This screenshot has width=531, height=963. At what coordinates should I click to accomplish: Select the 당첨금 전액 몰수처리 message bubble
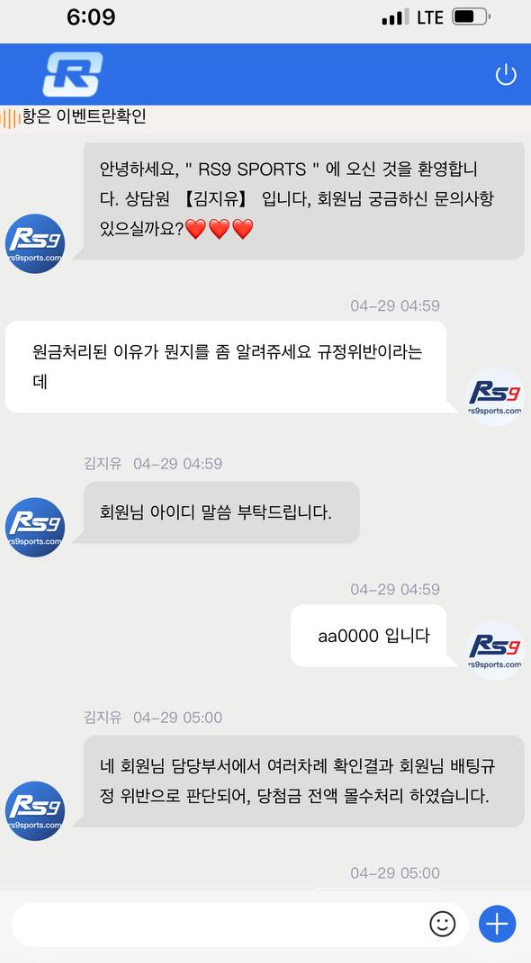click(x=304, y=781)
